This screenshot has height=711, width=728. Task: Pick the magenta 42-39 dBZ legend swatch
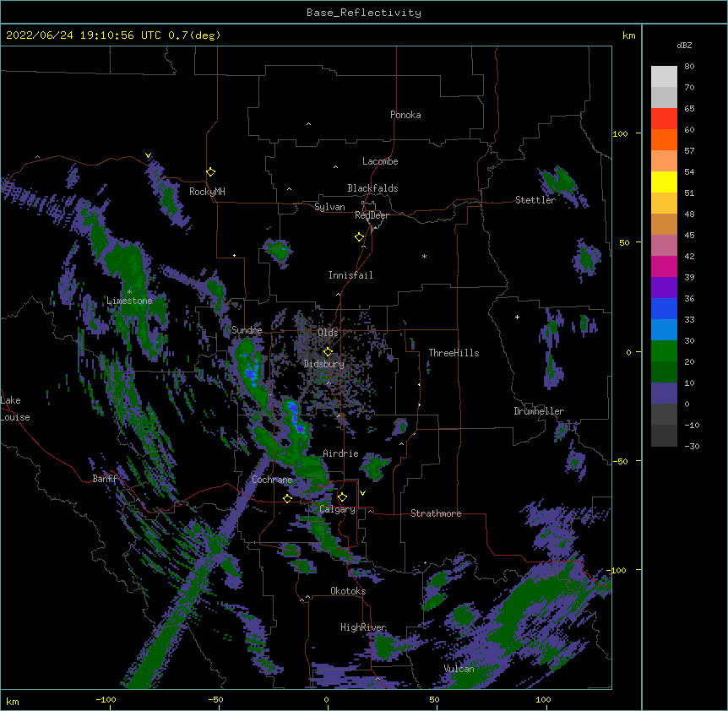click(x=664, y=266)
